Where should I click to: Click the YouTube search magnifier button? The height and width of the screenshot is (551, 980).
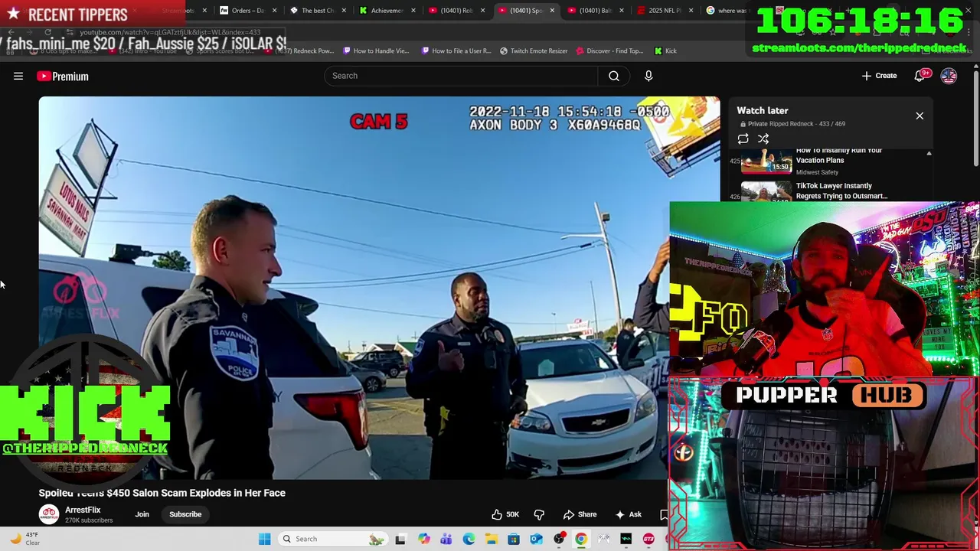[x=614, y=76]
